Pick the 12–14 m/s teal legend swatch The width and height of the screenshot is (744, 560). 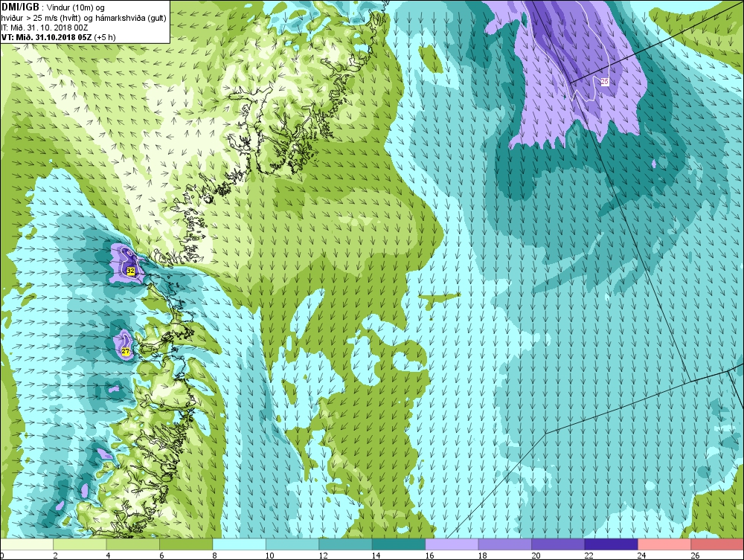pyautogui.click(x=345, y=544)
